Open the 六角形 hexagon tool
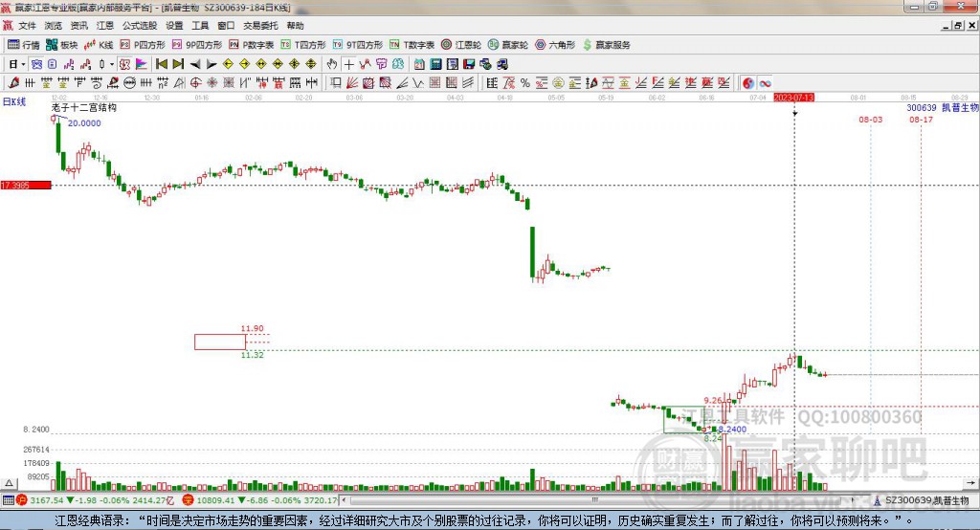The width and height of the screenshot is (980, 530). tap(555, 45)
